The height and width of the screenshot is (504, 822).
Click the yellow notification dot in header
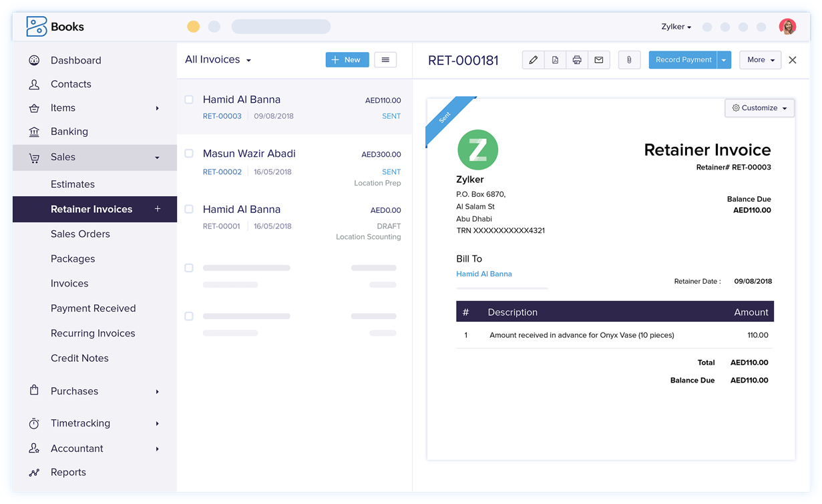(x=193, y=27)
